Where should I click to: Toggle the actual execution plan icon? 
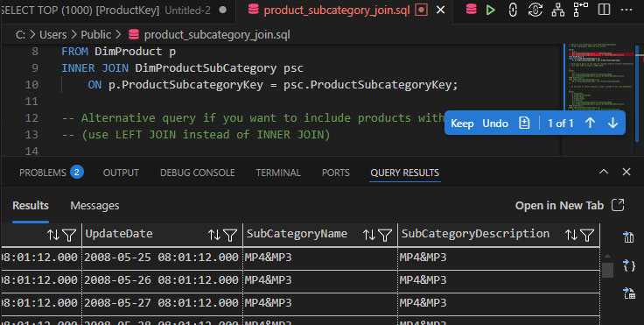coord(581,10)
